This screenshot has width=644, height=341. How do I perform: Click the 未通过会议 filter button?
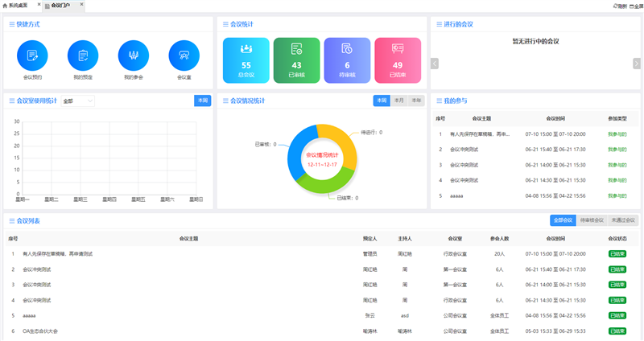tap(622, 220)
